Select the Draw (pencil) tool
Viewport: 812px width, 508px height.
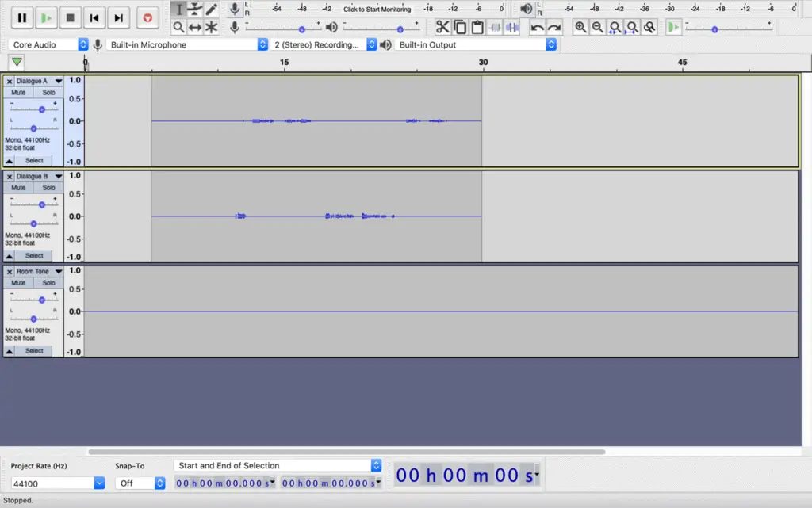tap(211, 9)
